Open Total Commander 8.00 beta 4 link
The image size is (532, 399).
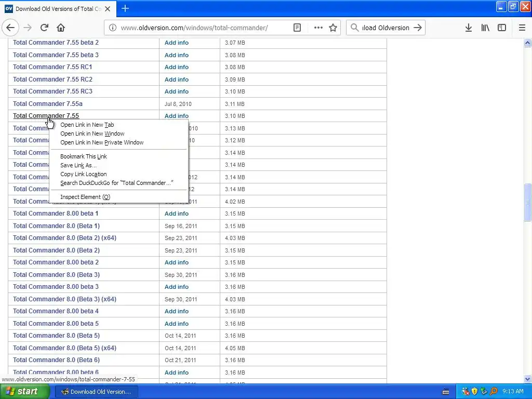[x=56, y=311]
